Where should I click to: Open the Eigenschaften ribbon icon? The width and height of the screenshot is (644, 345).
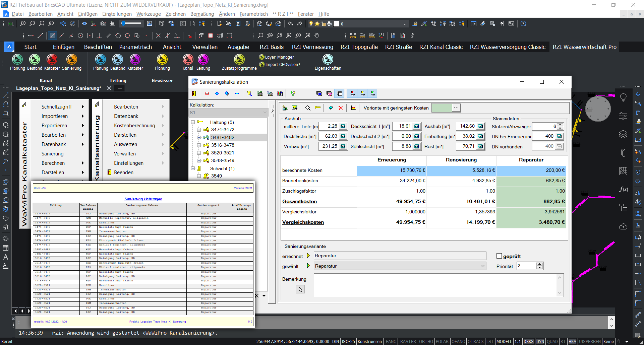[328, 60]
